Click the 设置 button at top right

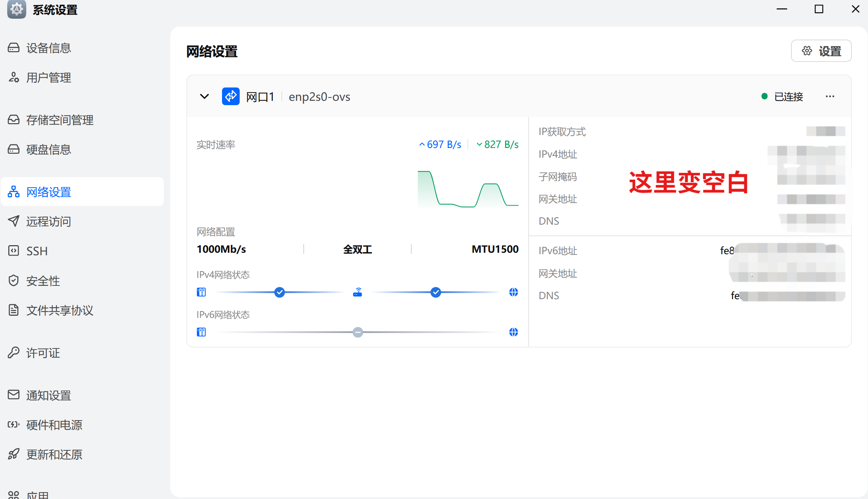point(821,51)
